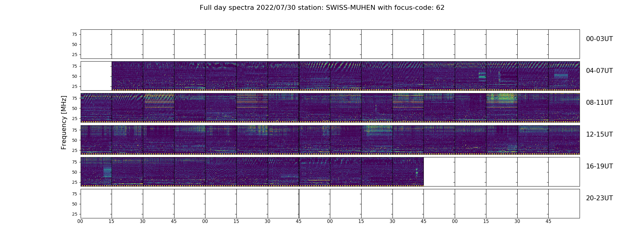Click the '16-19UT' row label
644x245 pixels.
tap(599, 166)
